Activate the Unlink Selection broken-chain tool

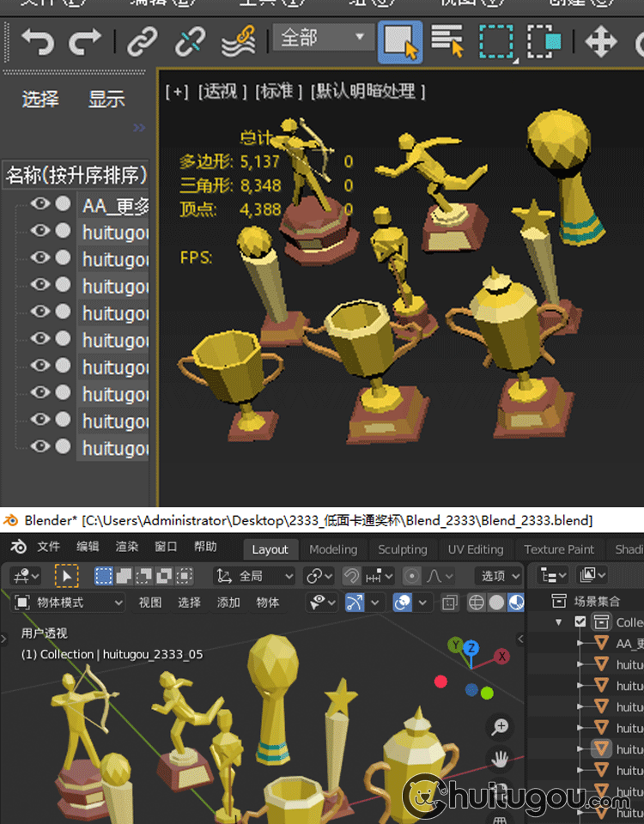click(190, 41)
